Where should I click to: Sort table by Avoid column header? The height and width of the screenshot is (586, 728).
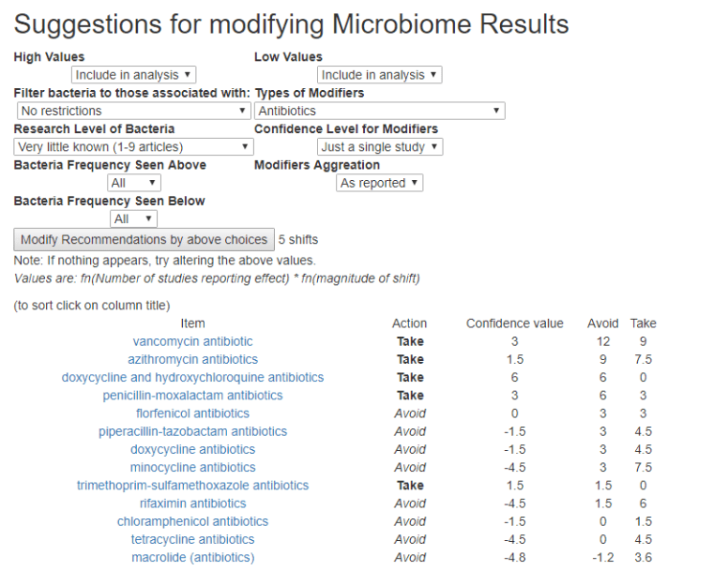point(603,323)
